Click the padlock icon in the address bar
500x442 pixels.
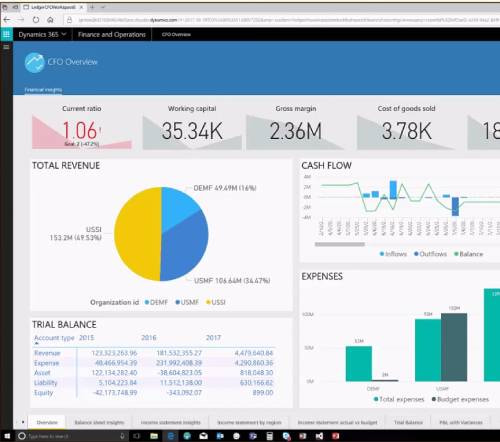point(69,20)
